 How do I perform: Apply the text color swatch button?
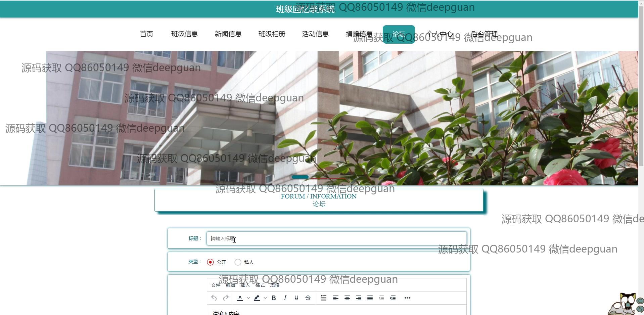[240, 298]
